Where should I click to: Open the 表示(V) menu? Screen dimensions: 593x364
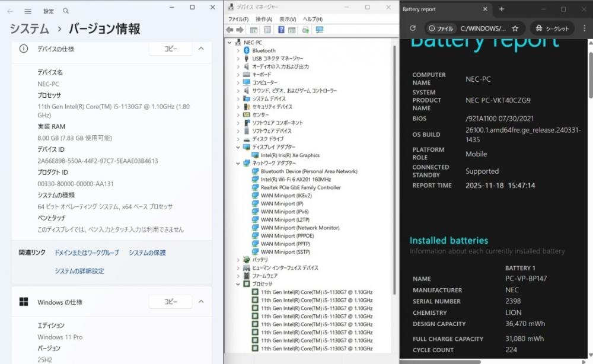pyautogui.click(x=288, y=19)
